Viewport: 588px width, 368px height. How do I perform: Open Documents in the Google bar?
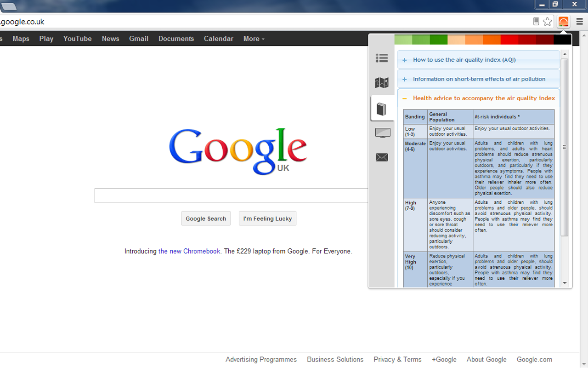click(176, 39)
